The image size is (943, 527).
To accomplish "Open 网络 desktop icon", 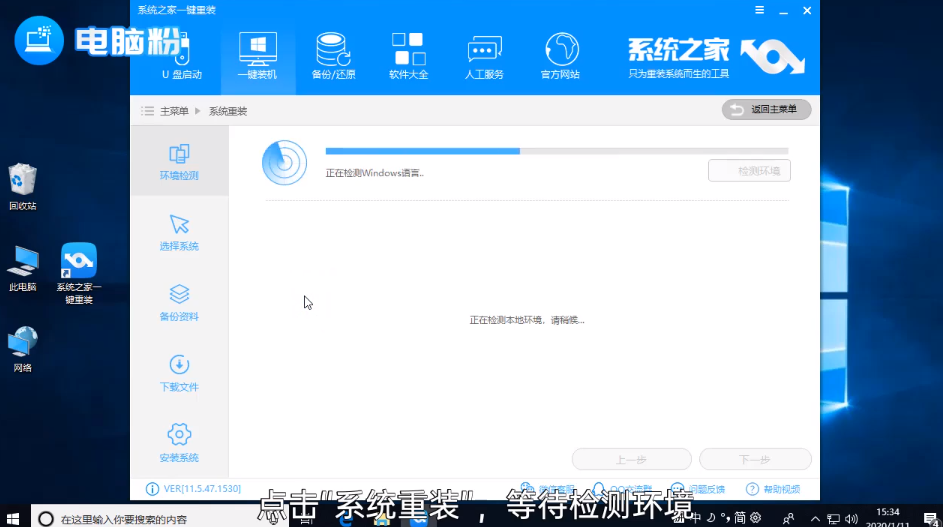I will click(x=23, y=349).
